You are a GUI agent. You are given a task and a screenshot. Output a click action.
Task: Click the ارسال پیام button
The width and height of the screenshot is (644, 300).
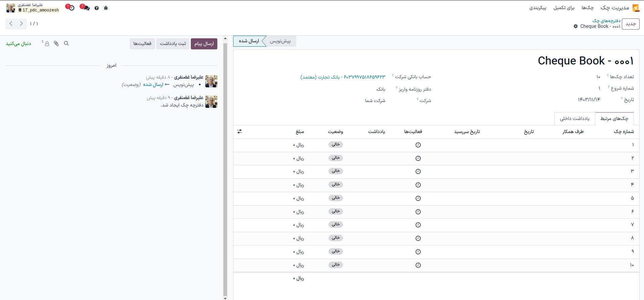[204, 44]
